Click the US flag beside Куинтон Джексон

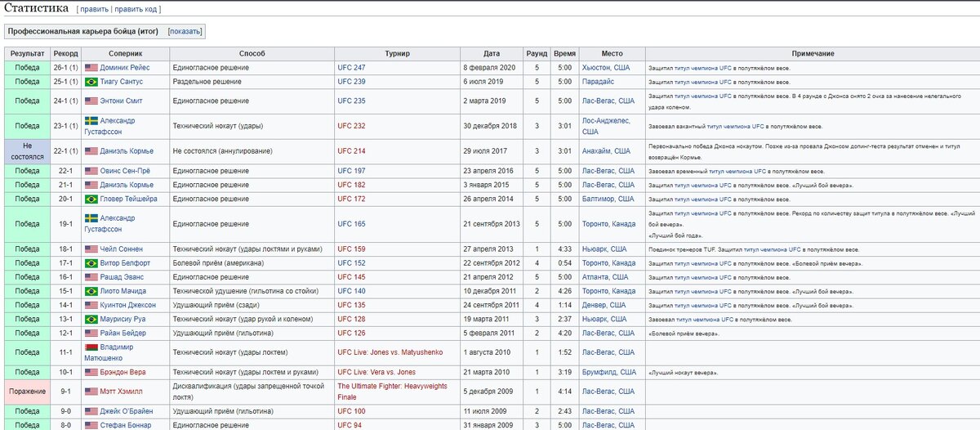click(91, 305)
